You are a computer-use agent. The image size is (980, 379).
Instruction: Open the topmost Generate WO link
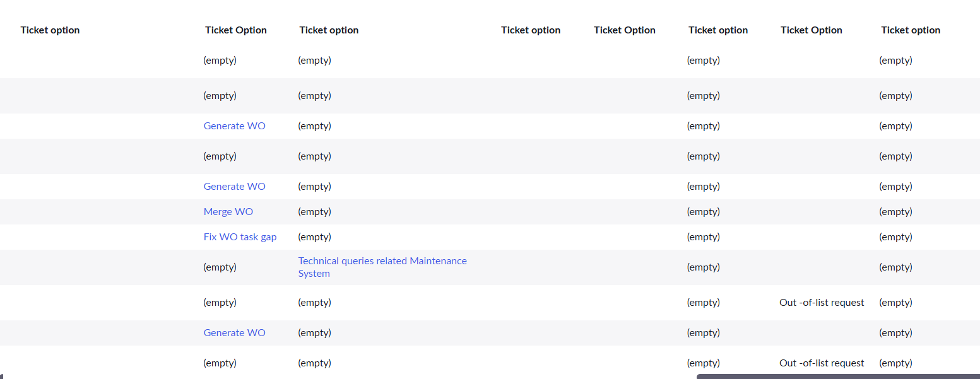(x=234, y=126)
